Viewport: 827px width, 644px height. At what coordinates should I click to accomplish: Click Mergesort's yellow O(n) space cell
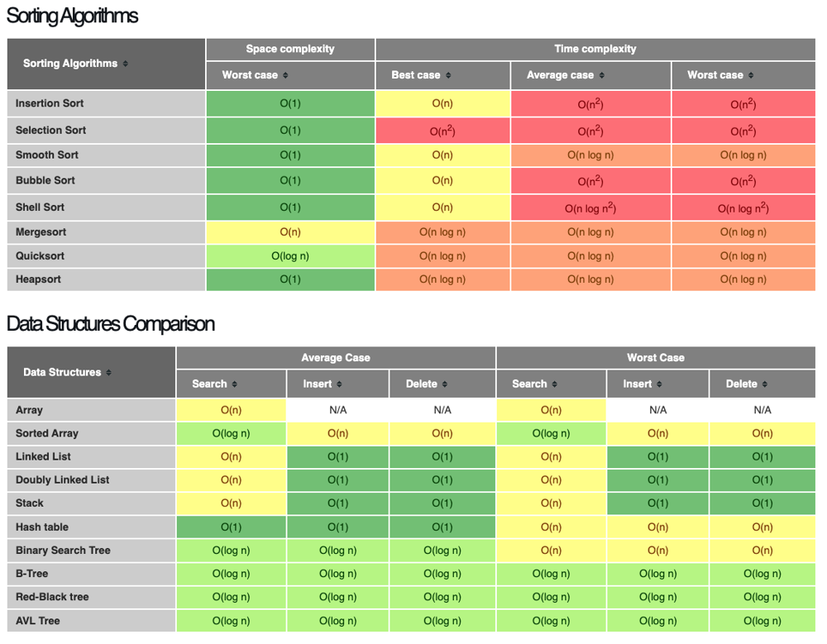click(x=290, y=232)
